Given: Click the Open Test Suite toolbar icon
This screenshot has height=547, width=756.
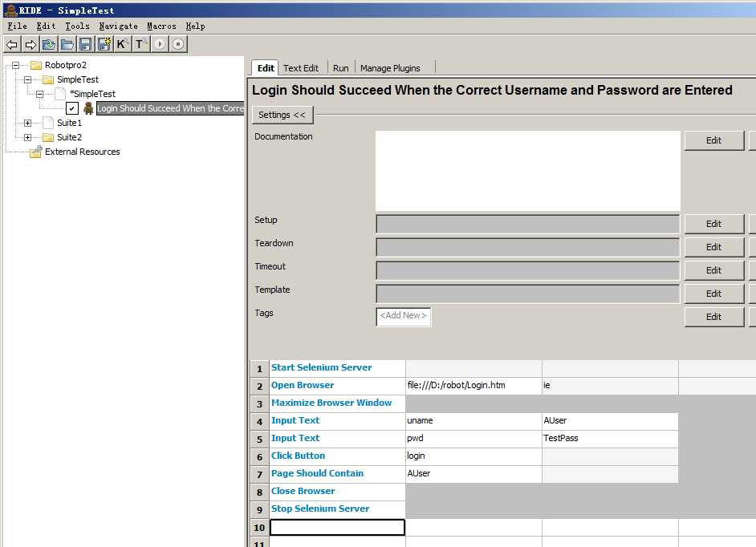Looking at the screenshot, I should click(x=49, y=45).
